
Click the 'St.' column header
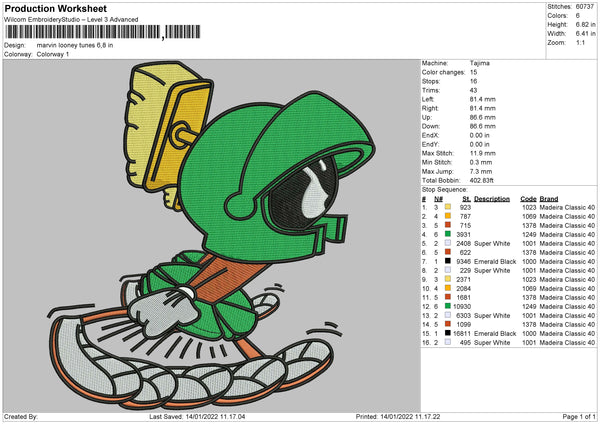point(466,199)
